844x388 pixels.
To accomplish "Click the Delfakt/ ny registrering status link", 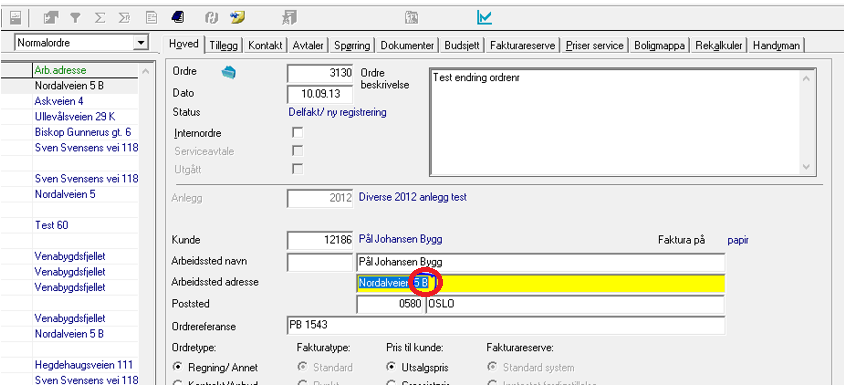I will point(337,112).
